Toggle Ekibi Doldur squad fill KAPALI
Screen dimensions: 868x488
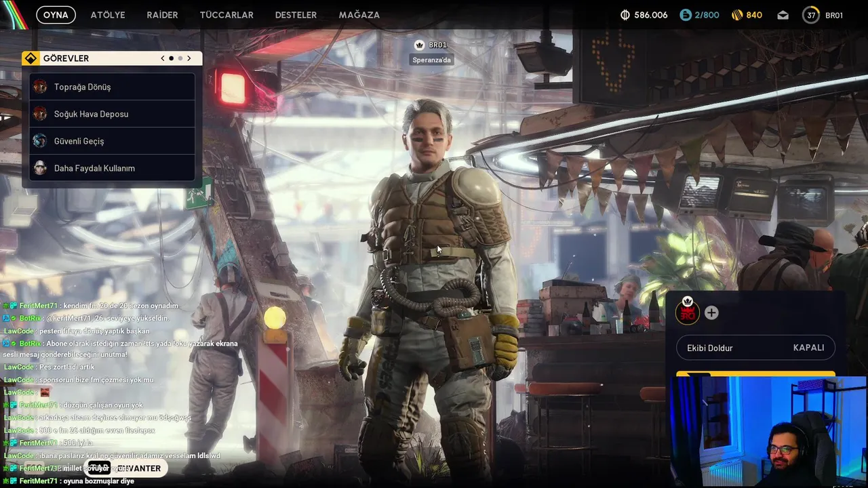click(x=755, y=348)
